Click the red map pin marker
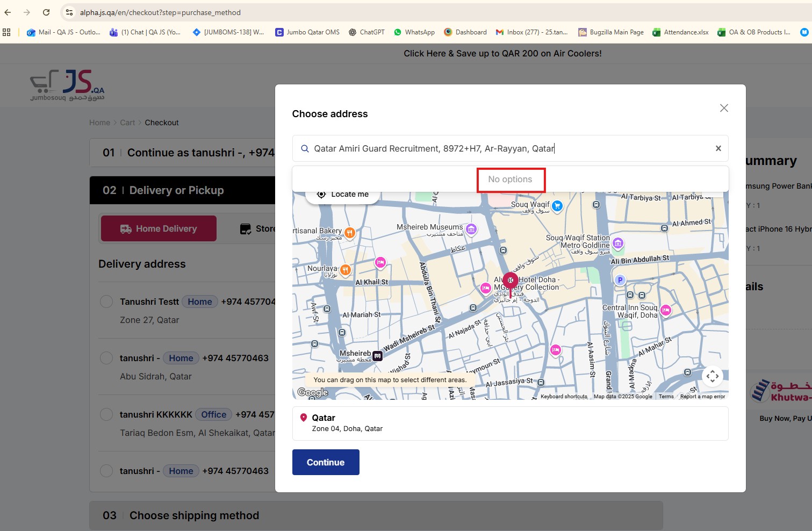The image size is (812, 531). pos(510,281)
